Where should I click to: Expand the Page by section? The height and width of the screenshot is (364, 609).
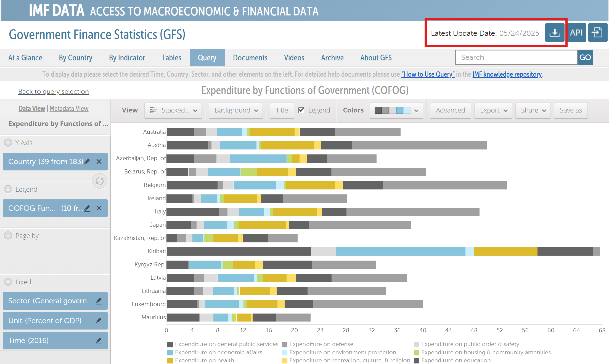tap(8, 236)
